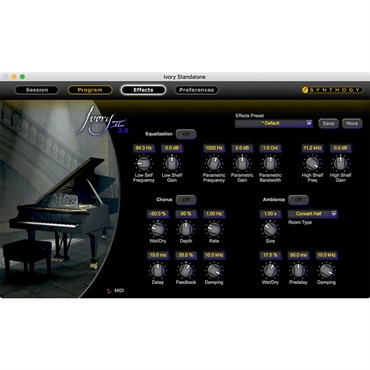Click the 1.0 Oct bandwidth value field
Screen dimensions: 370x370
pos(270,148)
